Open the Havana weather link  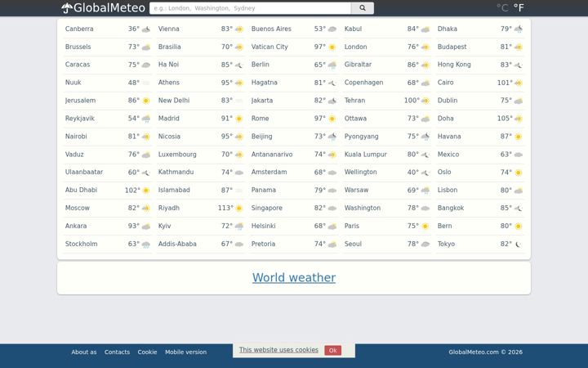[449, 137]
